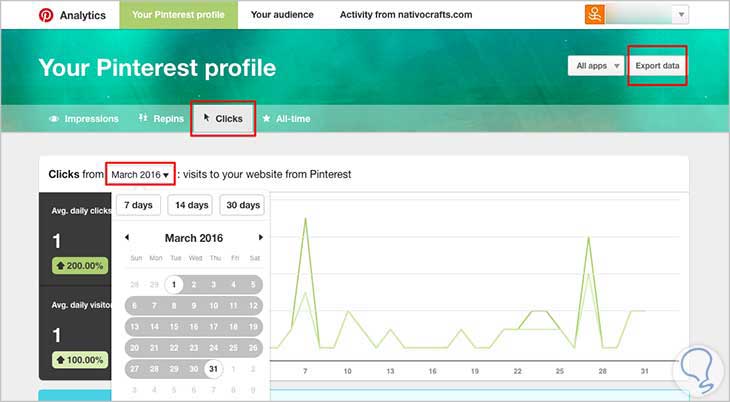The width and height of the screenshot is (730, 402).
Task: Click the chart peak near day 7
Action: tap(305, 218)
